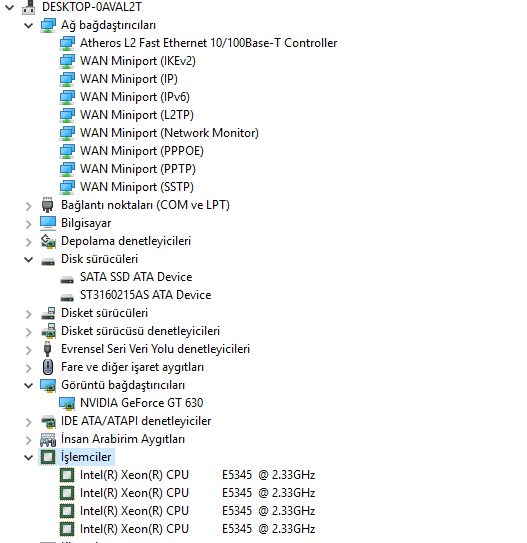Expand Bağlantı noktaları (COM ve LPT)
The width and height of the screenshot is (527, 543).
[x=28, y=206]
